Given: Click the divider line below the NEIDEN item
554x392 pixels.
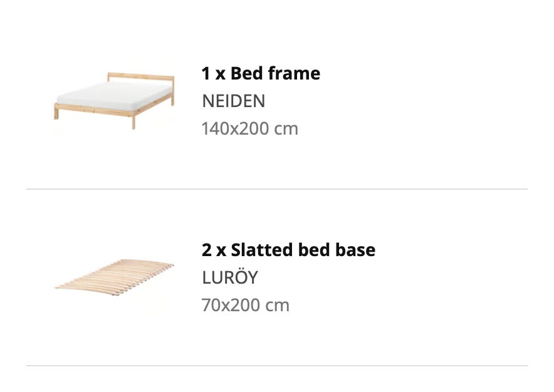Looking at the screenshot, I should click(x=277, y=189).
